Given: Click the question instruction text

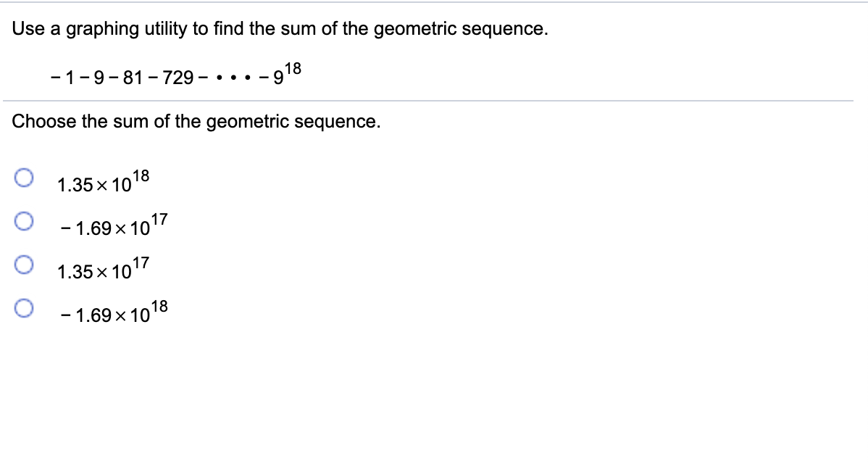Looking at the screenshot, I should point(280,29).
